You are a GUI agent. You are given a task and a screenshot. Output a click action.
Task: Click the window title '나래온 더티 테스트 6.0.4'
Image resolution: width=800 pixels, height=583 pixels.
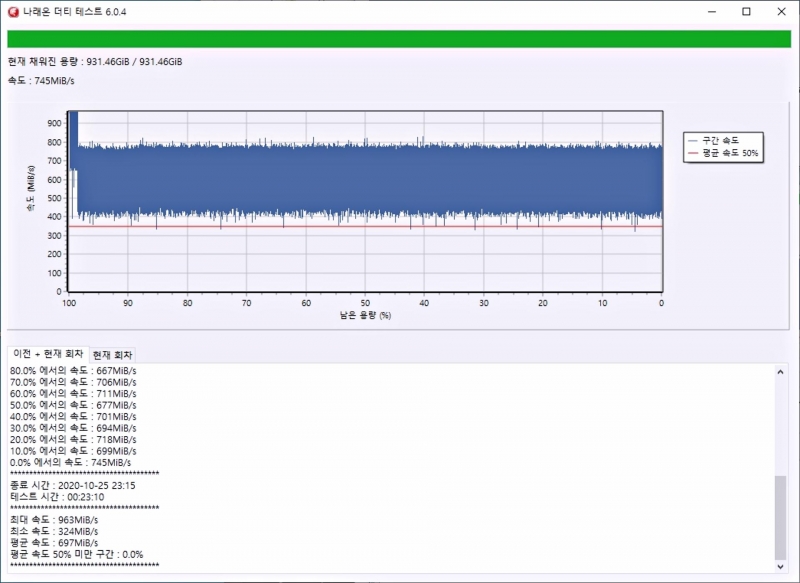coord(74,12)
